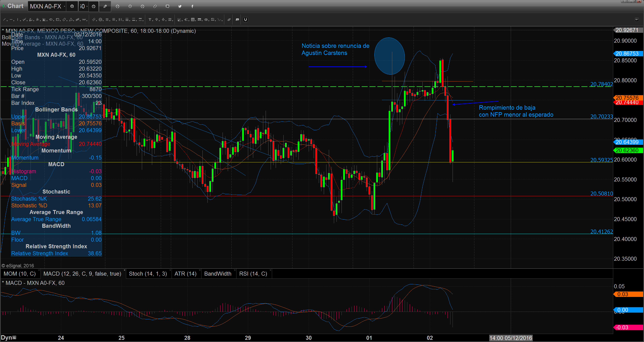The image size is (644, 342).
Task: Click the Relative Strength Index value 38.65
Action: [95, 253]
